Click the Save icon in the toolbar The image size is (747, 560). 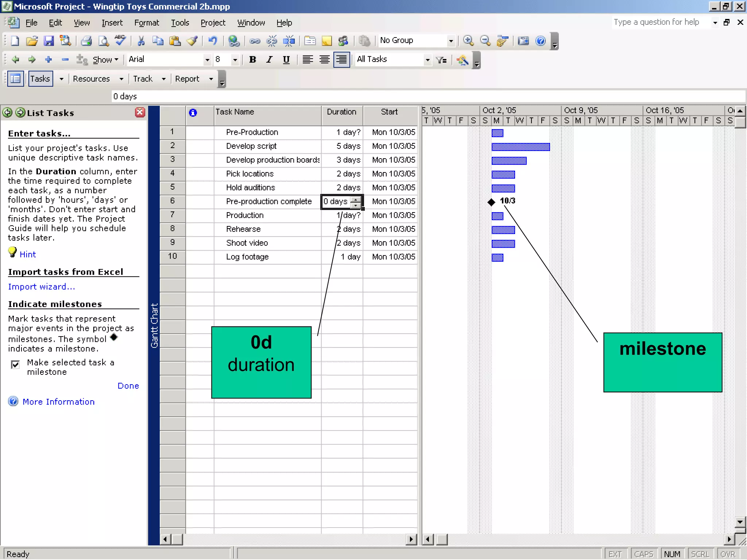49,40
